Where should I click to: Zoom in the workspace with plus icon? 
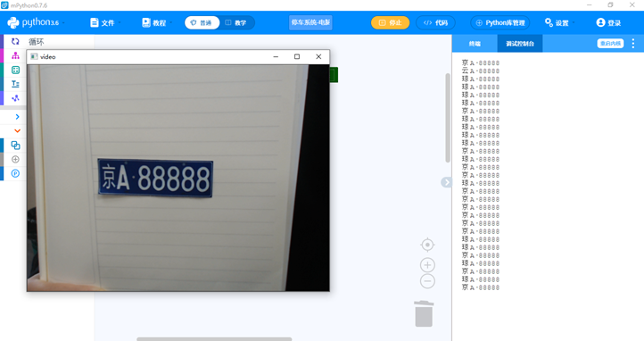tap(427, 265)
